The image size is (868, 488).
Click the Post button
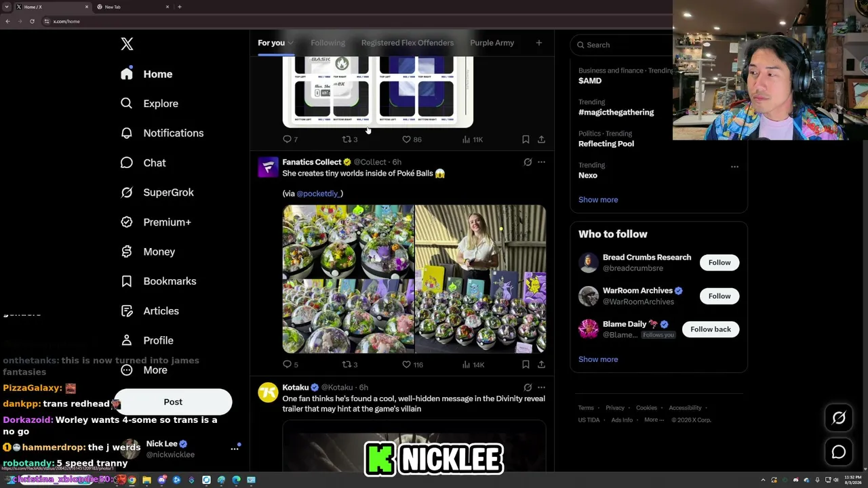[x=173, y=402]
